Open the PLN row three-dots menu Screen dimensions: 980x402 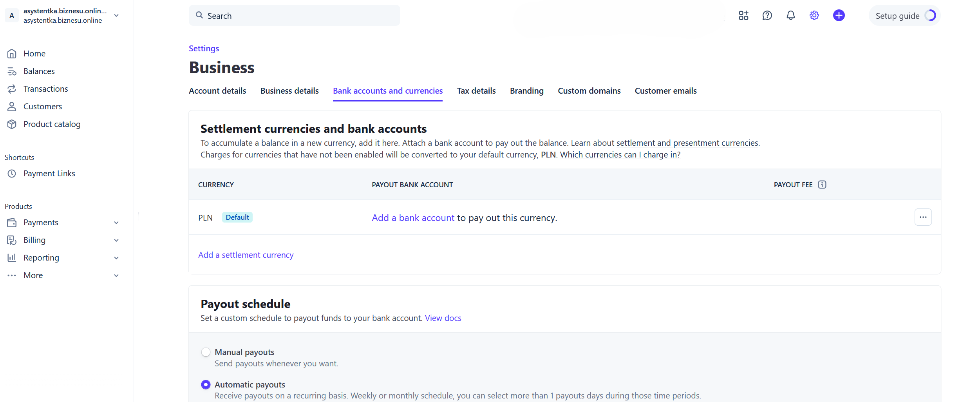(923, 217)
